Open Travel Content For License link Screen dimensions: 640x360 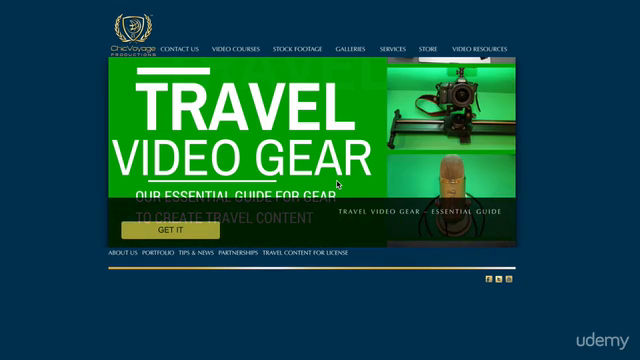click(305, 253)
